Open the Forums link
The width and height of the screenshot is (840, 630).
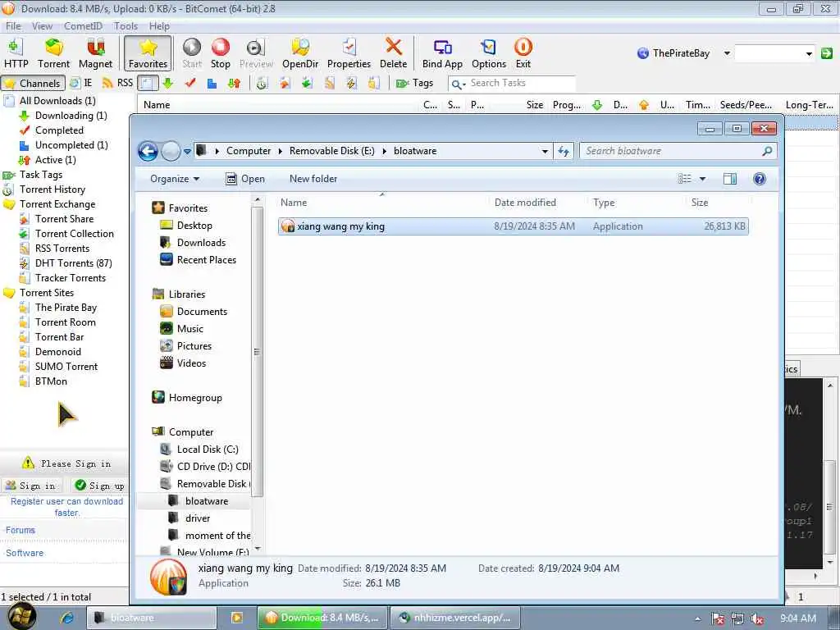click(x=21, y=530)
